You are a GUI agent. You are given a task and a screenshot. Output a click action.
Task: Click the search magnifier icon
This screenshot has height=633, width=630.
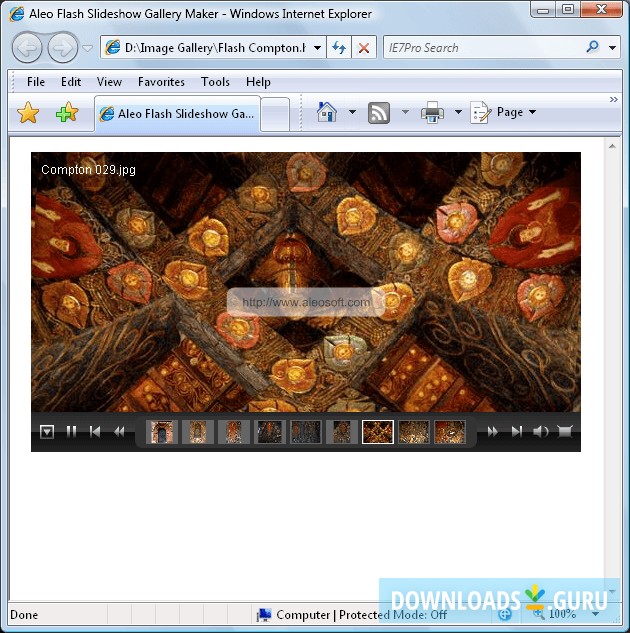tap(592, 47)
